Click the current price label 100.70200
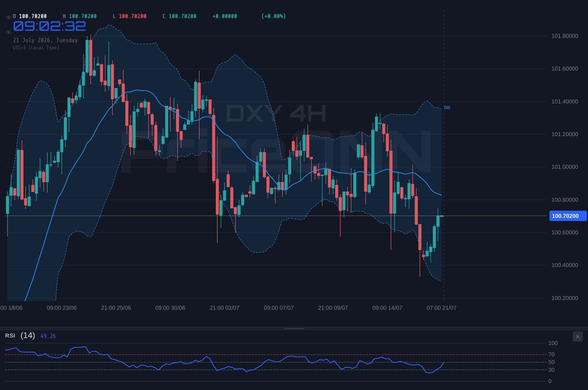This screenshot has width=588, height=390. tap(568, 216)
